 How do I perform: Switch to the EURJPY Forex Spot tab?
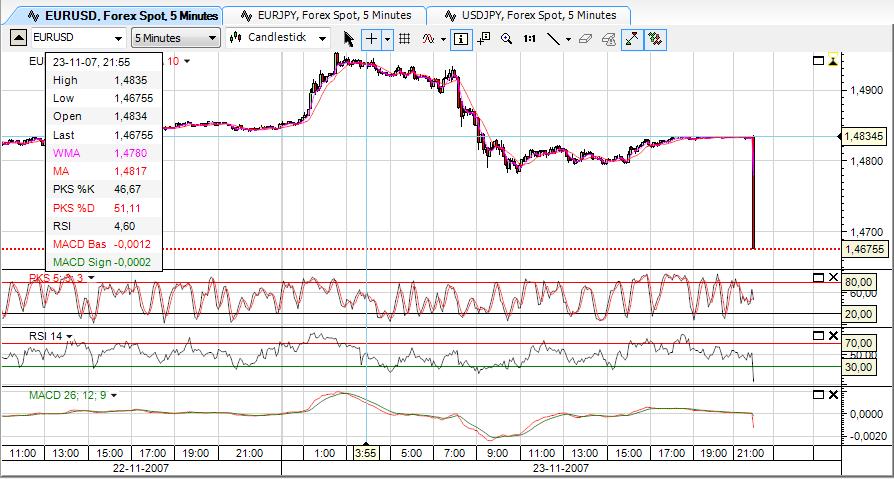point(324,15)
